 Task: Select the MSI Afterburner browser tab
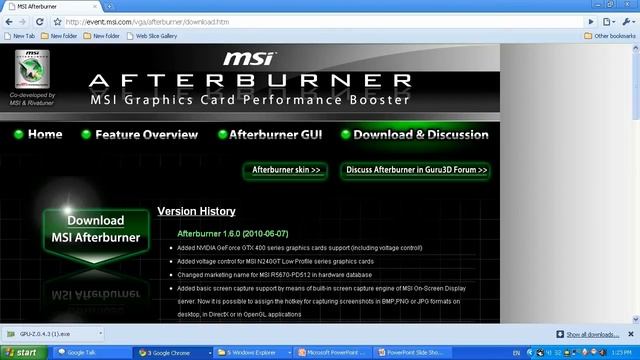[x=52, y=6]
